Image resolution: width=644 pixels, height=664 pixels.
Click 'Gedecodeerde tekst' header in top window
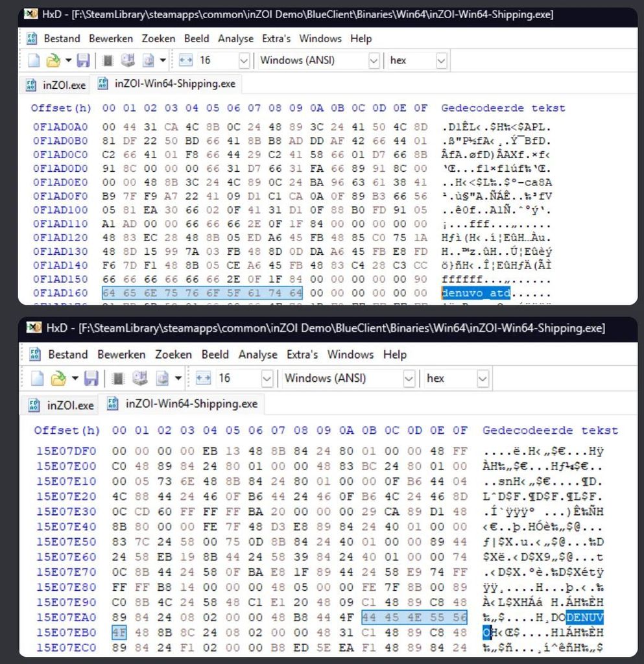(x=503, y=108)
